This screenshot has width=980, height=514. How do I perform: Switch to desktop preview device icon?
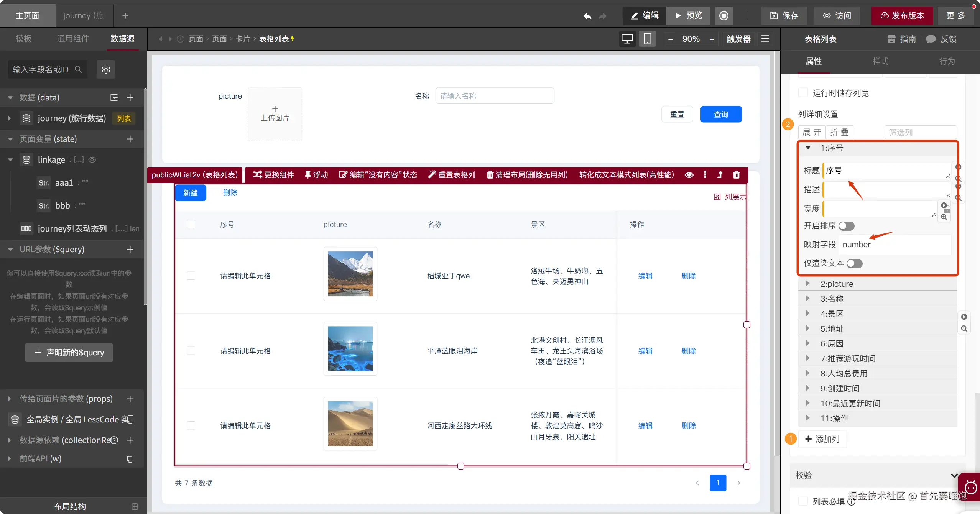point(627,39)
